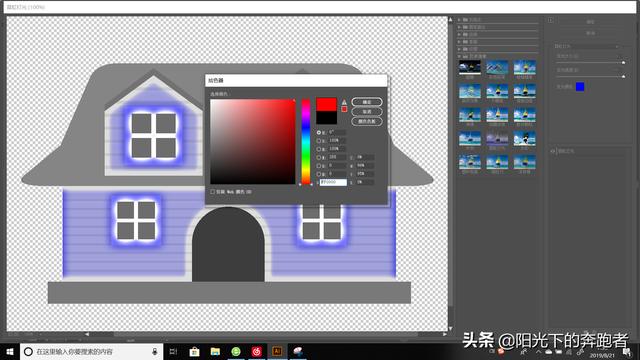Open the filter type dropdown in settings
The width and height of the screenshot is (640, 360).
[587, 46]
